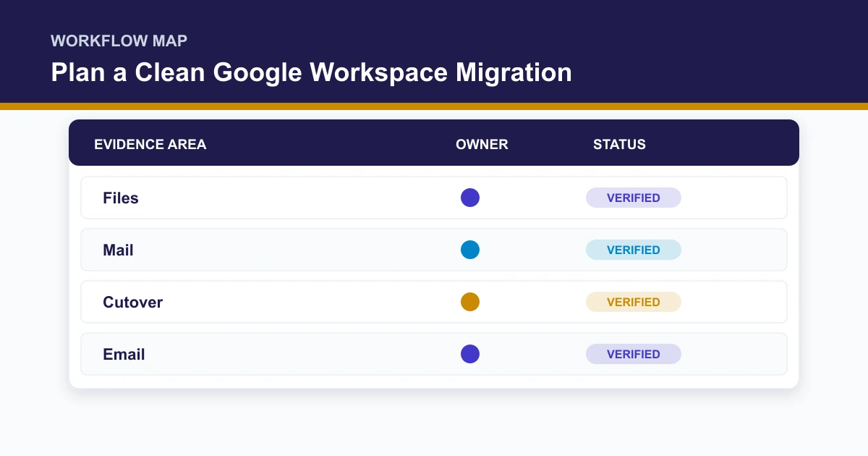Click the 'STATUS' column header
The height and width of the screenshot is (456, 868).
coord(619,144)
